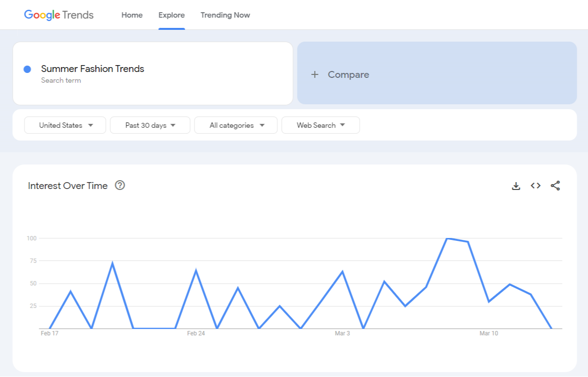Click the Summer Fashion Trends search term
Image resolution: width=588 pixels, height=377 pixels.
pyautogui.click(x=93, y=69)
